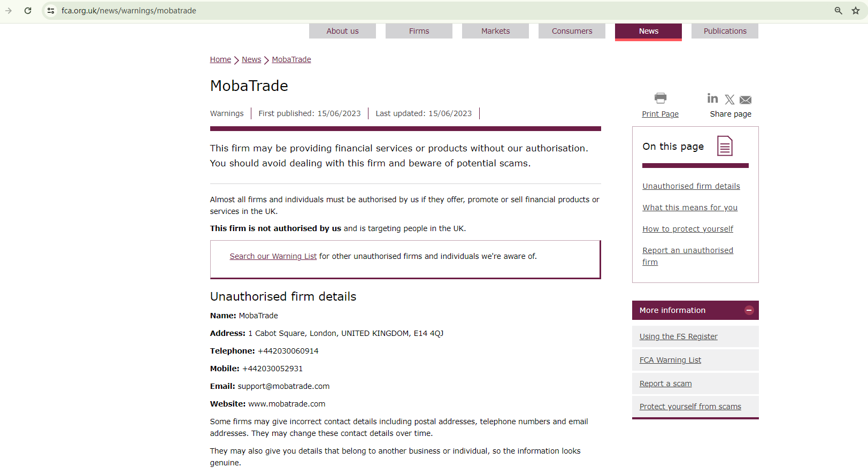Open the Search our Warning List link
Screen dimensions: 868x475
point(273,256)
